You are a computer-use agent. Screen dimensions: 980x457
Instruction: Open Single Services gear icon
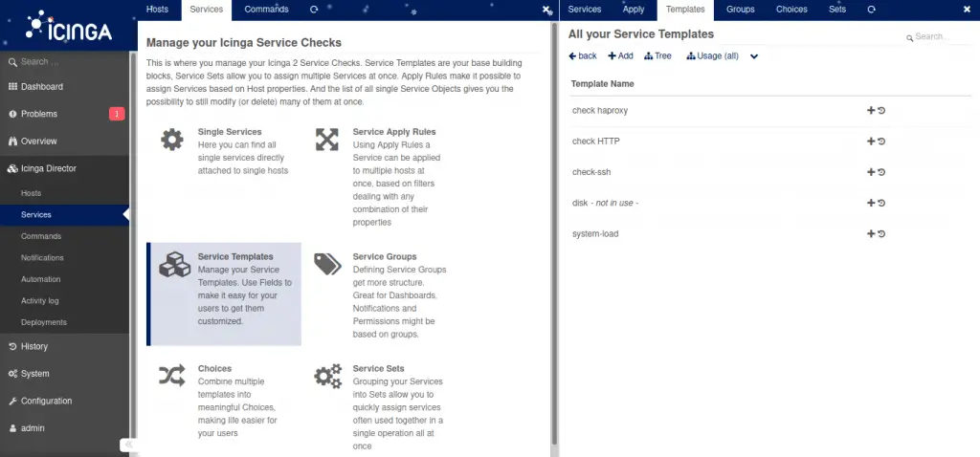[x=172, y=140]
